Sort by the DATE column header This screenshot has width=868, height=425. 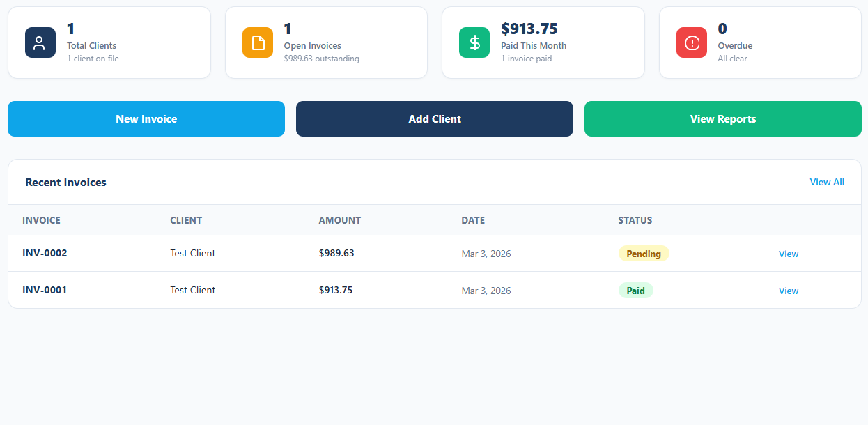[472, 219]
